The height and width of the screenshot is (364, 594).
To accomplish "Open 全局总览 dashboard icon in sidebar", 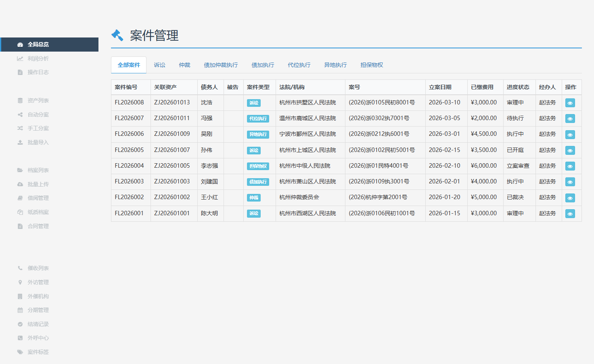I will 20,45.
